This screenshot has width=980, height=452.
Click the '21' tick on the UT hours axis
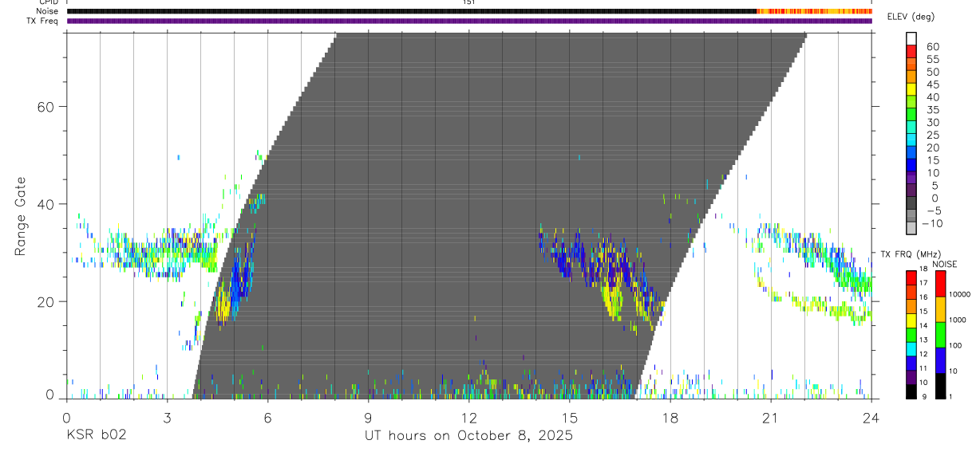771,418
